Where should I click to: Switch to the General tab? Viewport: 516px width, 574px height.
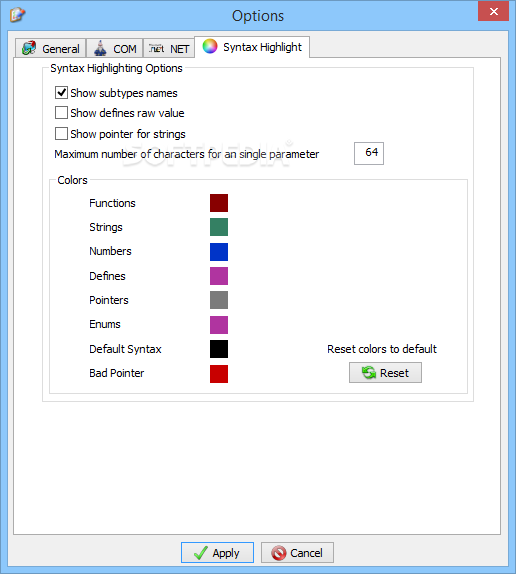pos(51,48)
